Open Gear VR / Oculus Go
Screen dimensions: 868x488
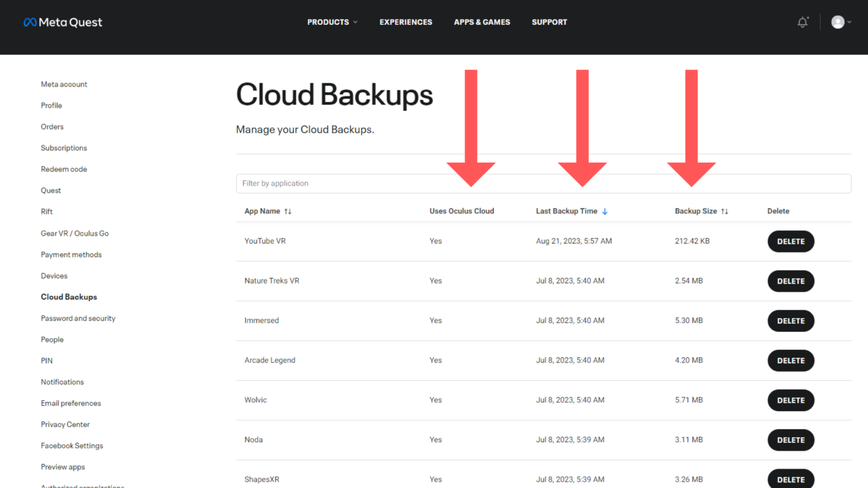[x=75, y=233]
